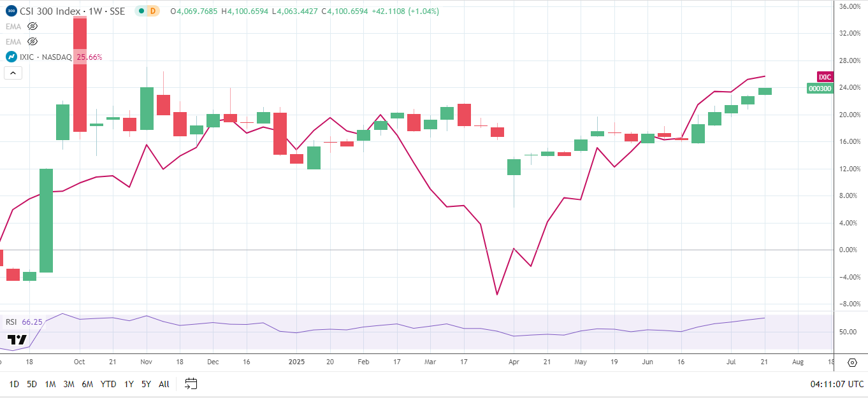
Task: Select the 5D time range
Action: tap(32, 384)
